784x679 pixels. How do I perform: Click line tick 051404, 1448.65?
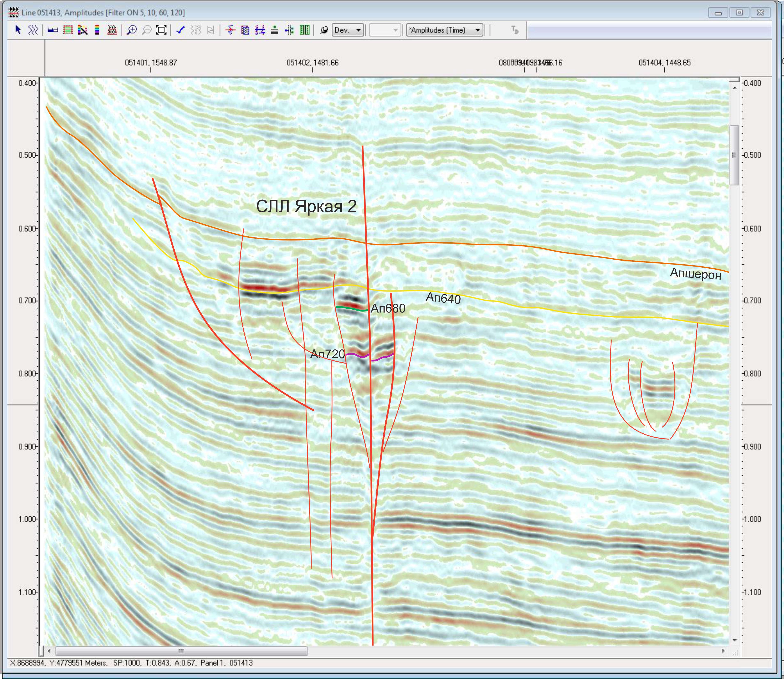664,63
